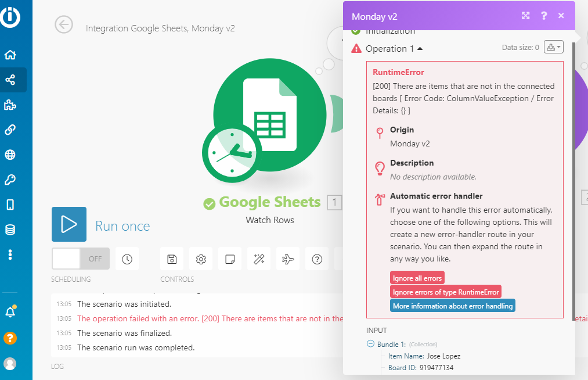Viewport: 588px width, 380px height.
Task: Click the Monday v2 panel scrollbar
Action: pos(573,180)
